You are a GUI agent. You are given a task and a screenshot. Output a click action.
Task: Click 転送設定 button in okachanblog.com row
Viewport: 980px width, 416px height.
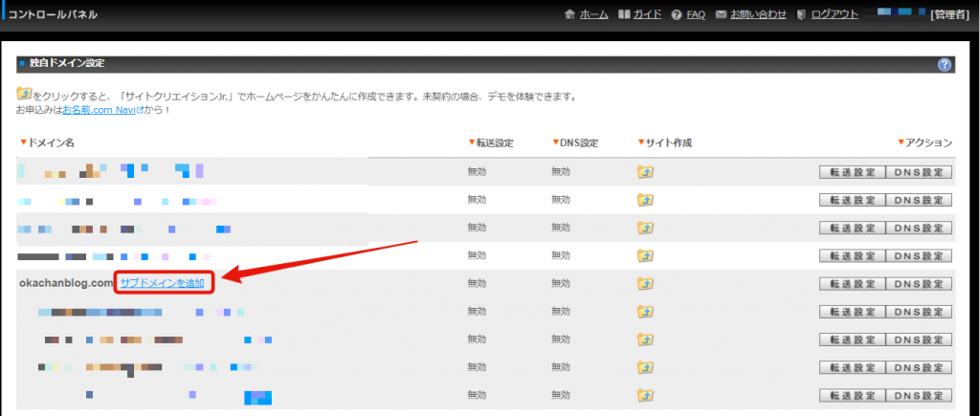coord(851,284)
